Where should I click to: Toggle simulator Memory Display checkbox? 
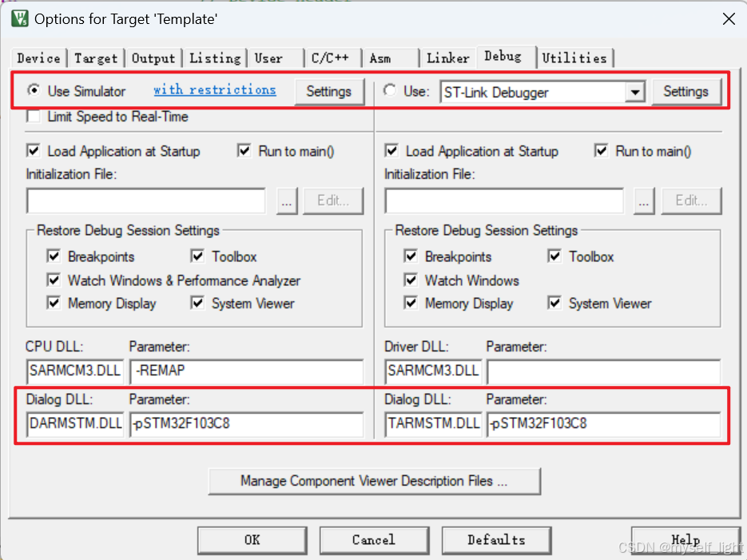[x=54, y=303]
